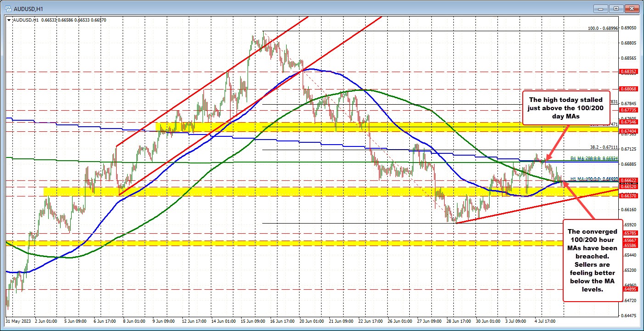Click the Restore button of the chart window
Image resolution: width=644 pixels, height=331 pixels.
click(616, 8)
